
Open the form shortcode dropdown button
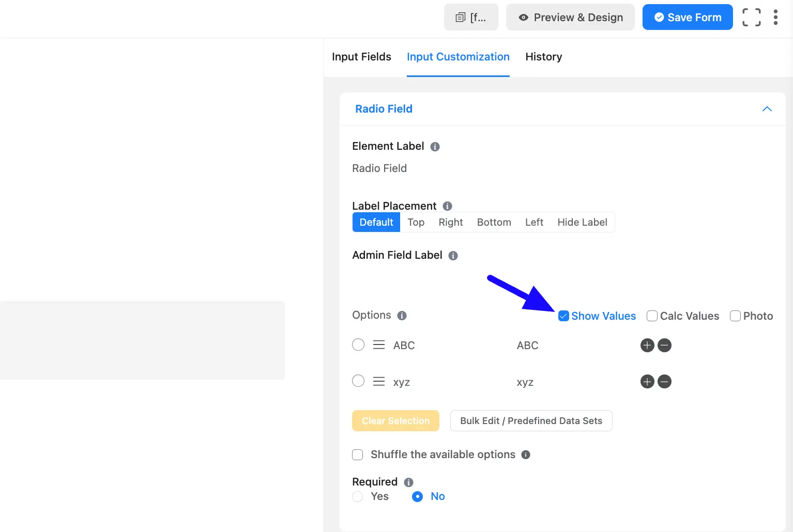click(471, 18)
